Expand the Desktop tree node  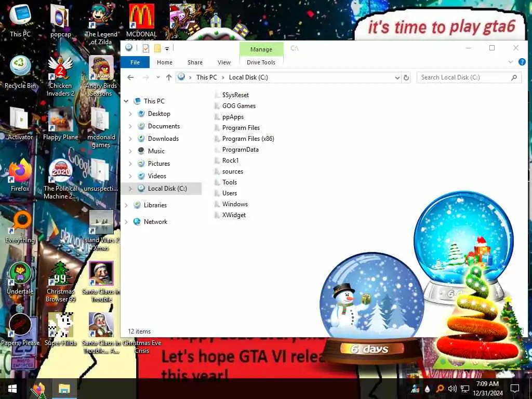coord(130,114)
